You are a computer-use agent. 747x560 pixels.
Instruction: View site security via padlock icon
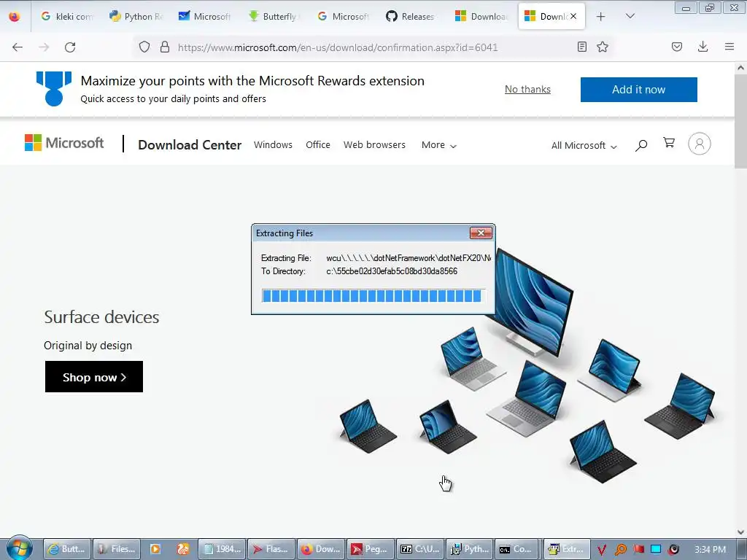(165, 47)
